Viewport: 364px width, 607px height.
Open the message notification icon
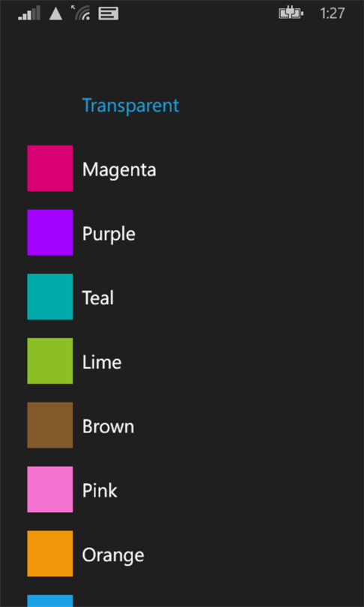[109, 13]
